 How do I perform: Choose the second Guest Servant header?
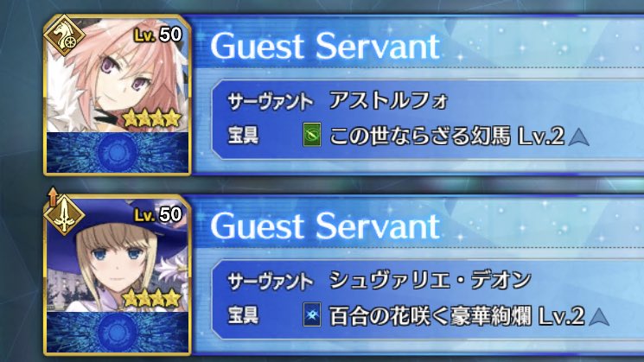coord(325,225)
